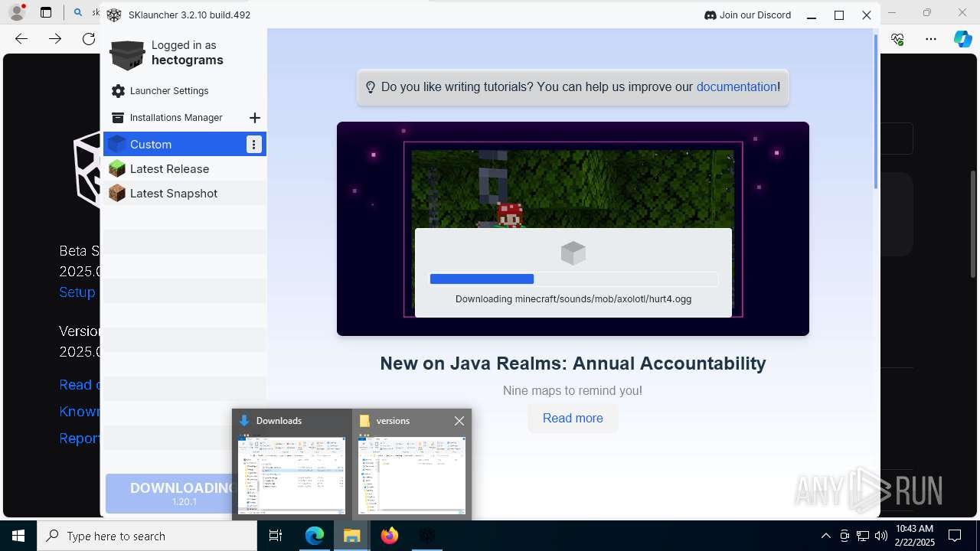Click browser back arrow in Edge
The image size is (980, 551).
point(21,39)
